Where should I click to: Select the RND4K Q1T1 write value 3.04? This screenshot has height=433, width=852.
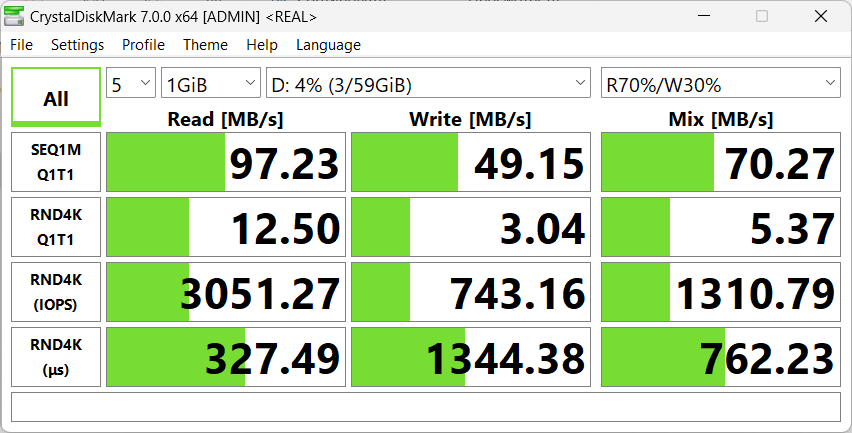(x=471, y=227)
